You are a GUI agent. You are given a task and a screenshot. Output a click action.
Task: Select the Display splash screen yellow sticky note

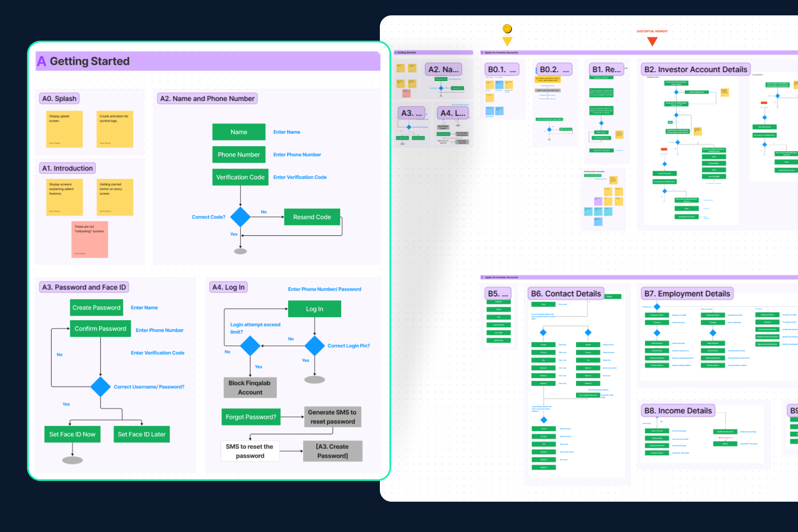pos(64,129)
